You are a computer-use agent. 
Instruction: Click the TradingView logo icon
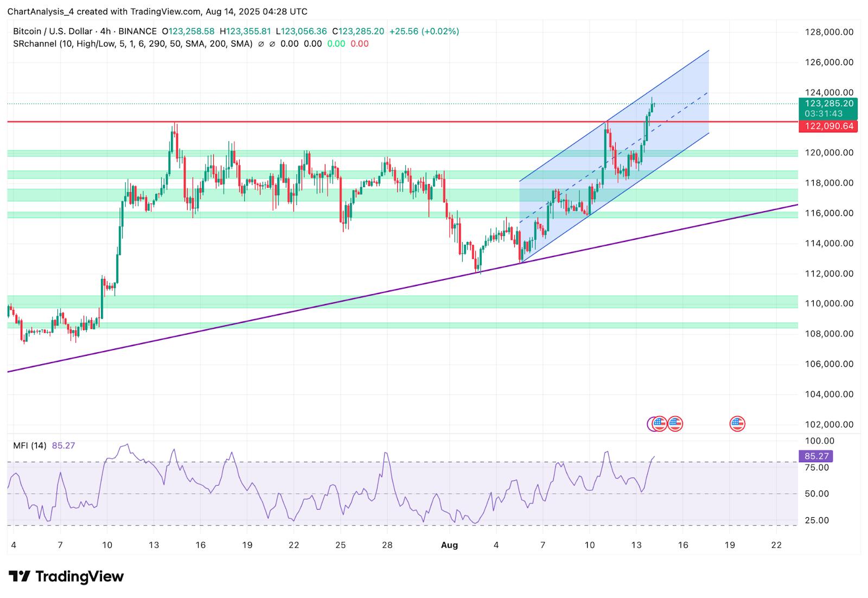tap(20, 576)
